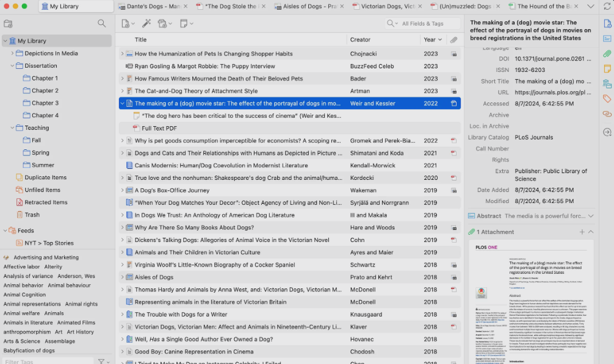The image size is (614, 364).
Task: Open the search mode dropdown arrow
Action: 397,24
